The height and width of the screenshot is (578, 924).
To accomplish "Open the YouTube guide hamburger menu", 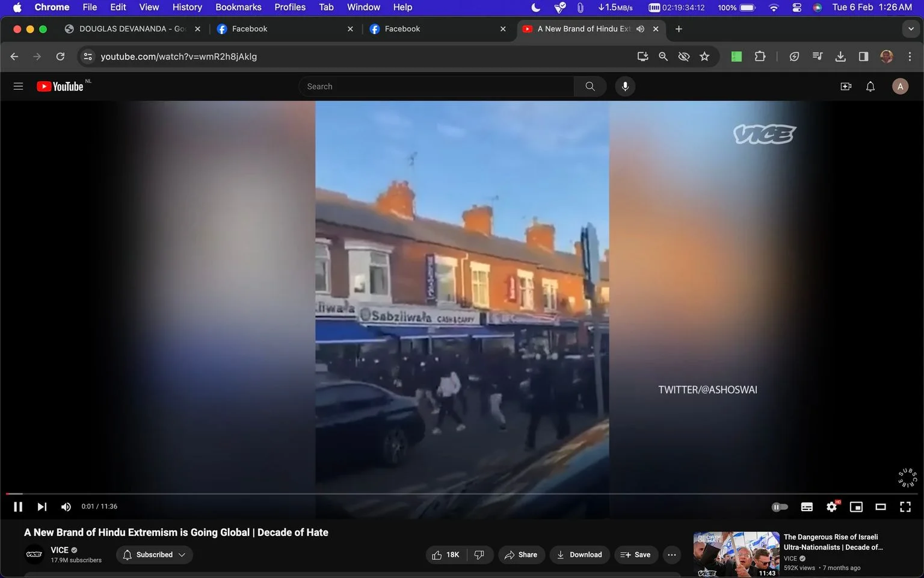I will coord(18,86).
